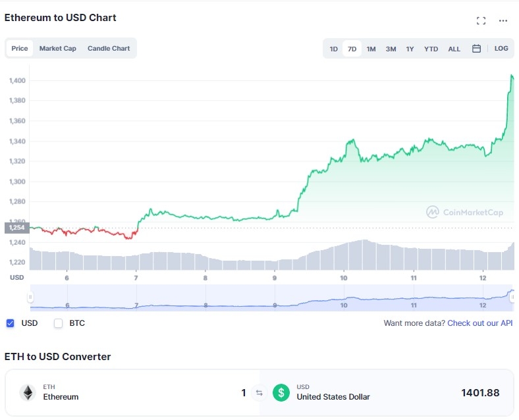Check the BTC checkbox
Image resolution: width=519 pixels, height=420 pixels.
point(58,323)
